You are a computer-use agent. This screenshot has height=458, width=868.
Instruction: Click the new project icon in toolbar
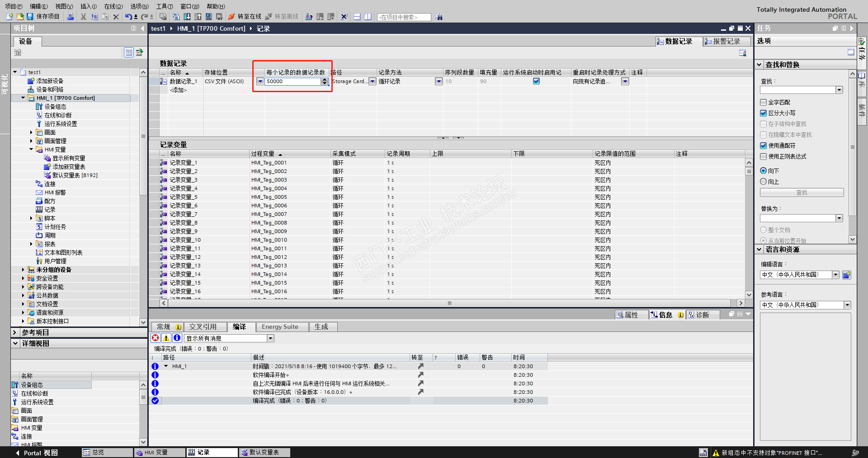[x=9, y=17]
